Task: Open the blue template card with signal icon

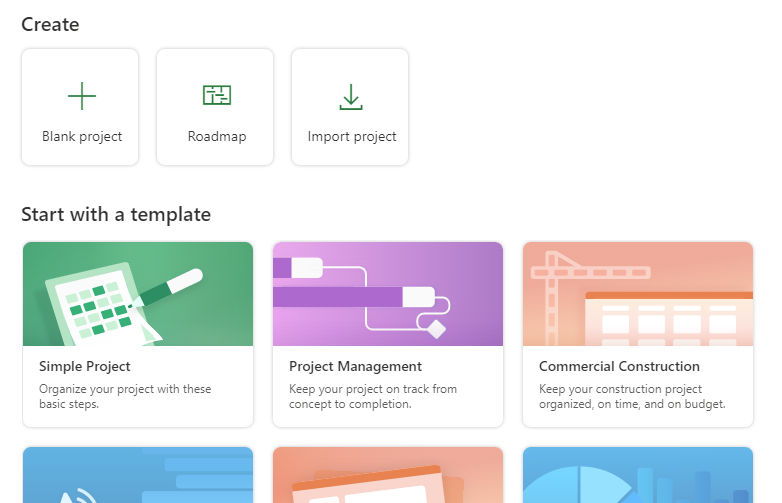Action: tap(138, 475)
